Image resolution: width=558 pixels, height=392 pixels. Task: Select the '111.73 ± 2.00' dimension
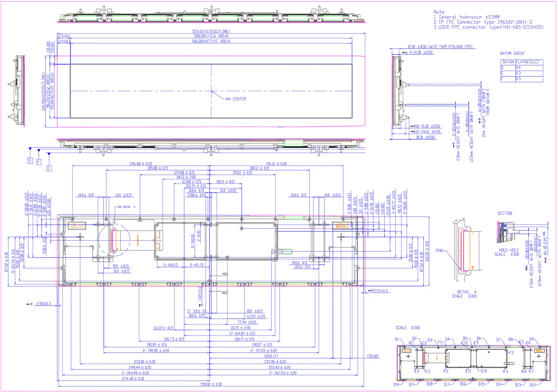point(240,328)
